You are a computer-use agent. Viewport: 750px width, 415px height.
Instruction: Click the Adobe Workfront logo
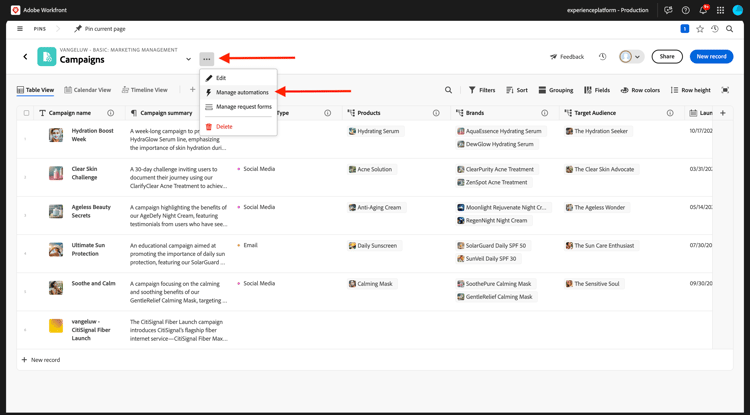click(x=15, y=10)
